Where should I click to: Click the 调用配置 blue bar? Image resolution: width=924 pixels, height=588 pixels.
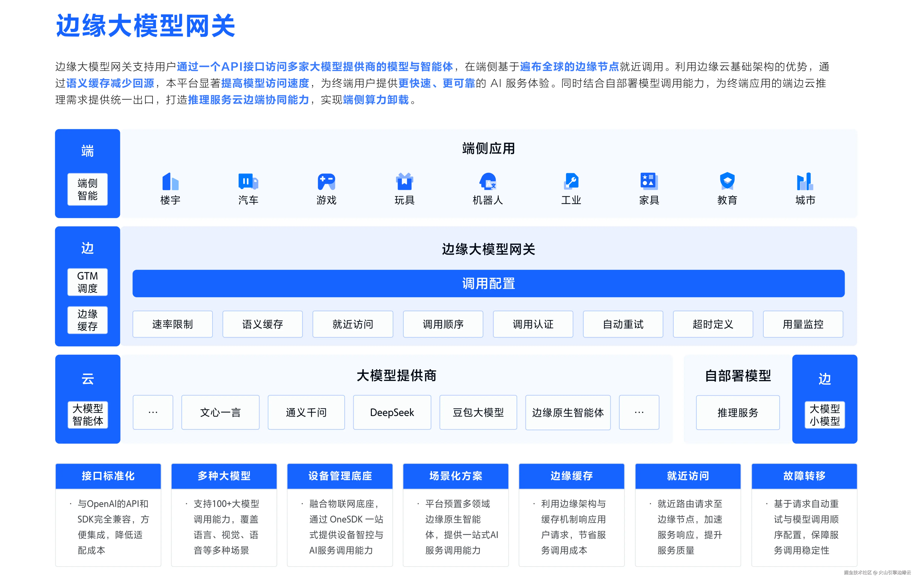(488, 284)
